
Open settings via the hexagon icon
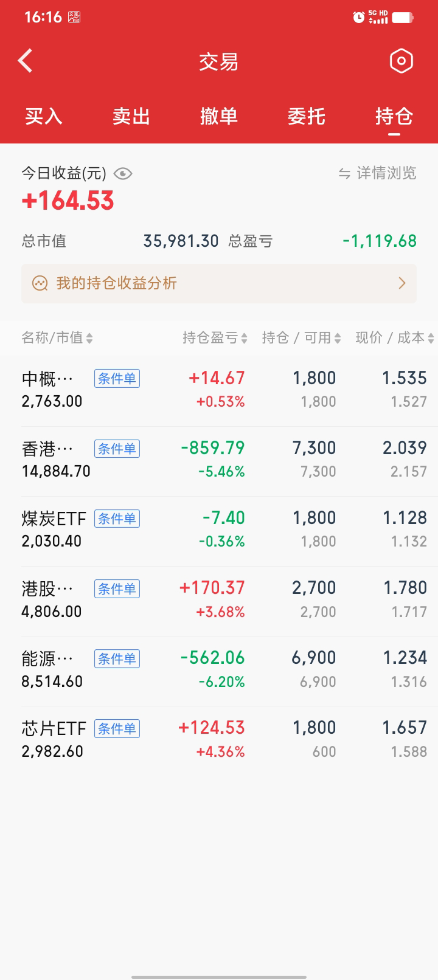pos(401,61)
